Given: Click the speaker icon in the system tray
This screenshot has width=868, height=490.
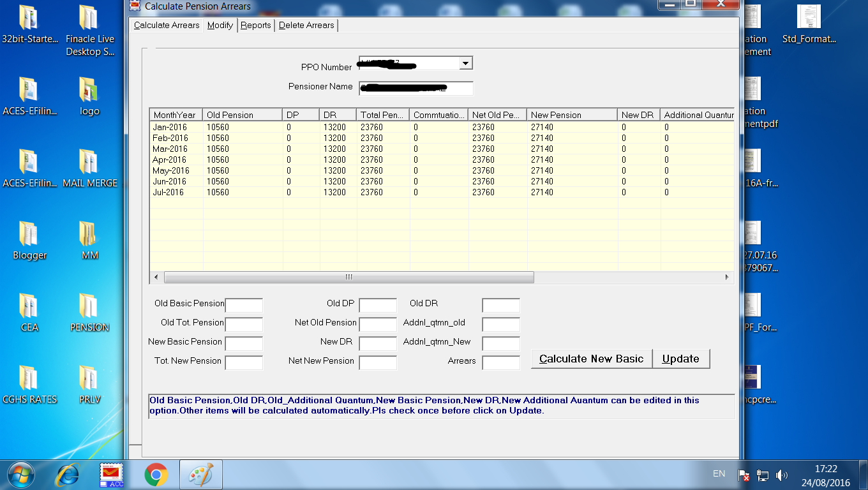Looking at the screenshot, I should [781, 475].
